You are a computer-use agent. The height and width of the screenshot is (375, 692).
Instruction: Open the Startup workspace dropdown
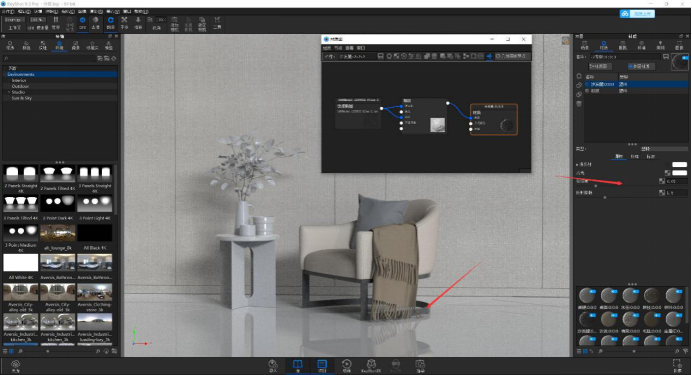(x=14, y=20)
